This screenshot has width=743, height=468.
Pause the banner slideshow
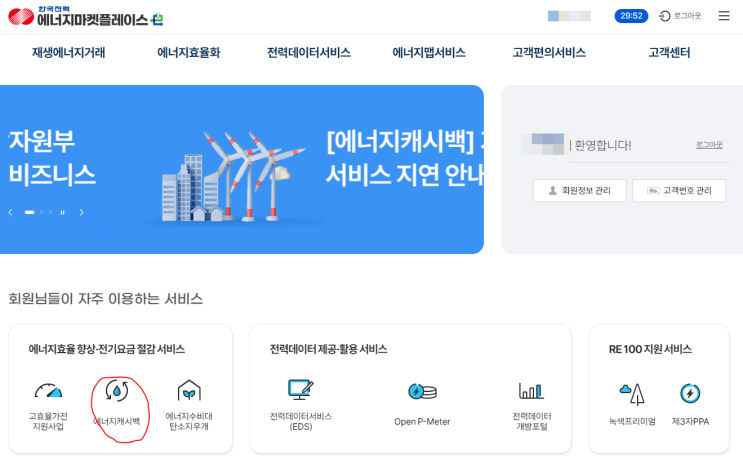(x=63, y=212)
